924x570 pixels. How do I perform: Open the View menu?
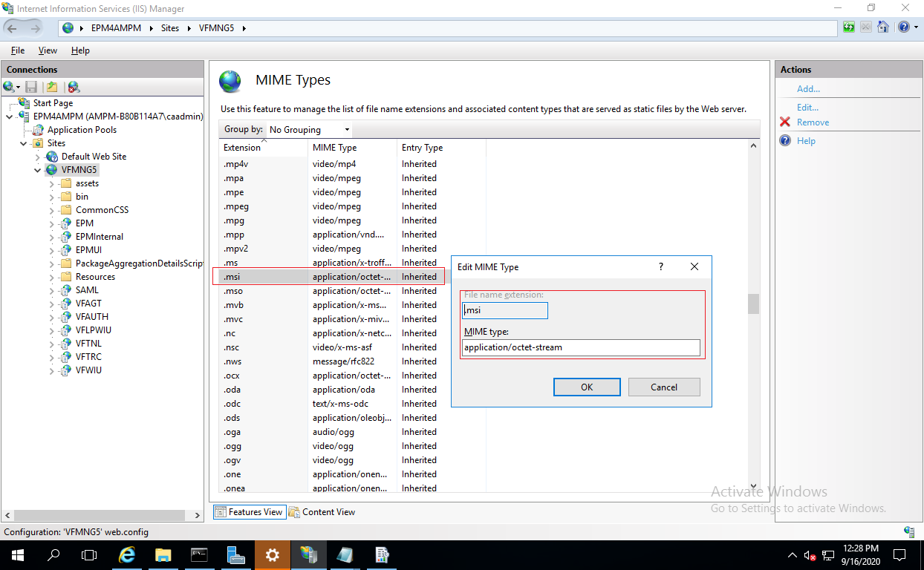pos(48,50)
